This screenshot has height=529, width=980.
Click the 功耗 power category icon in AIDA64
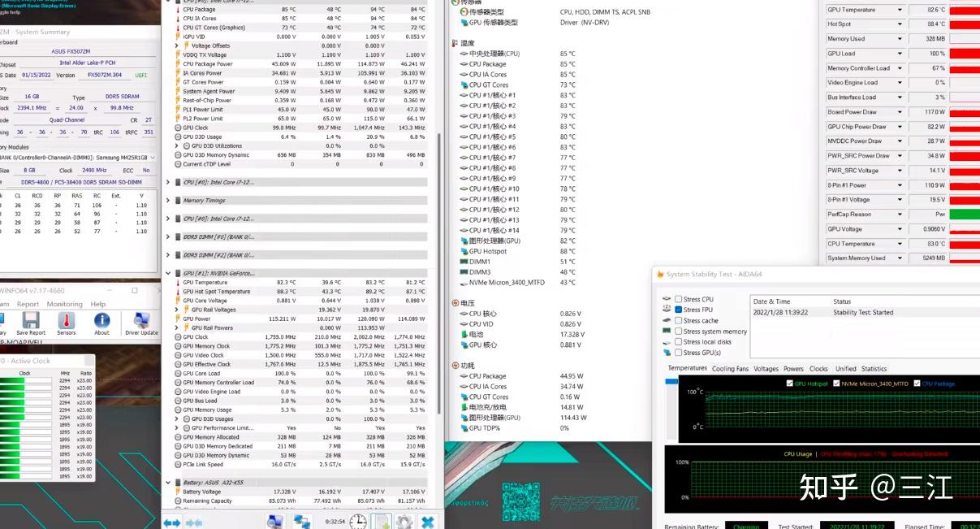coord(454,366)
